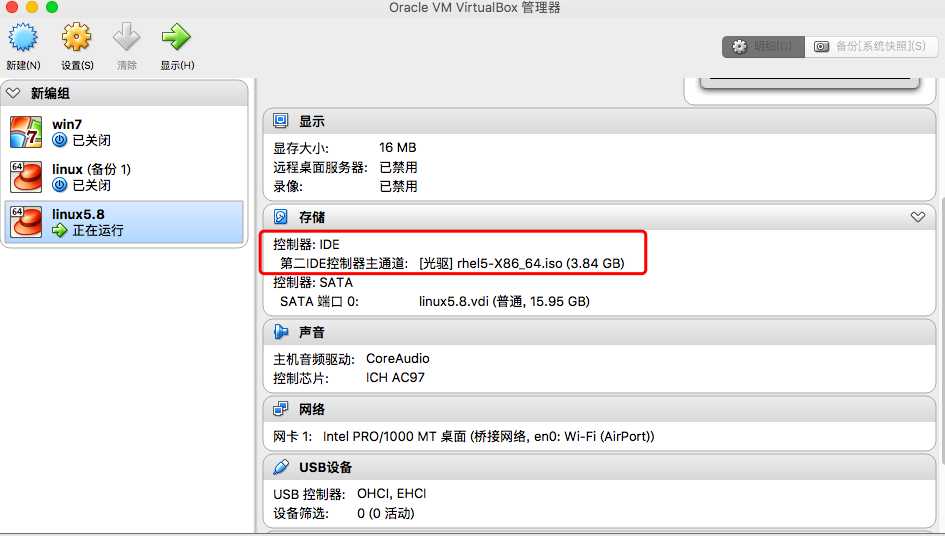Screen dimensions: 945x536
Task: Click the rhel5-X86_64.iso optical drive entry
Action: point(521,263)
